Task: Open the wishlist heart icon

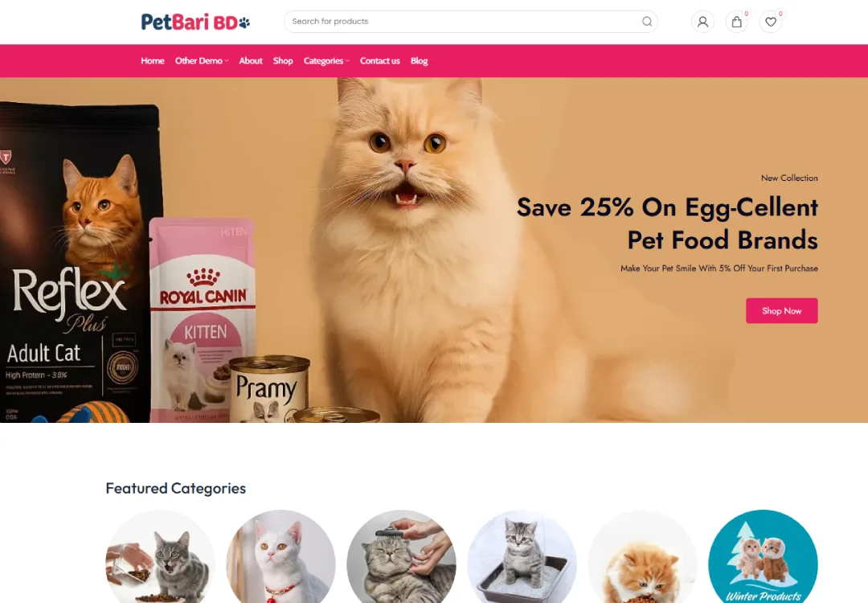Action: 771,22
